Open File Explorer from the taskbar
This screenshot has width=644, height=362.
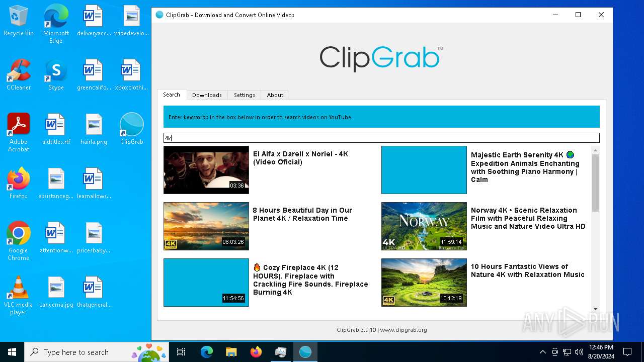pyautogui.click(x=231, y=352)
